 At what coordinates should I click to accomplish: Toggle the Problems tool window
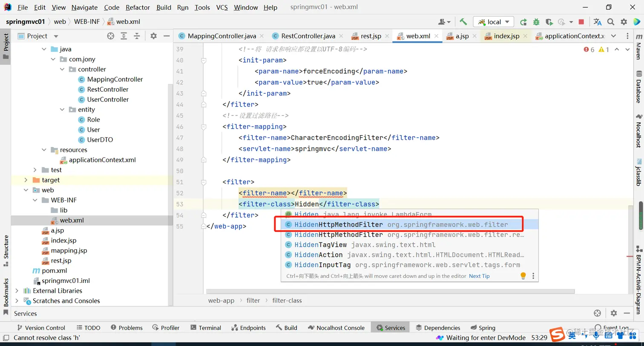click(126, 328)
